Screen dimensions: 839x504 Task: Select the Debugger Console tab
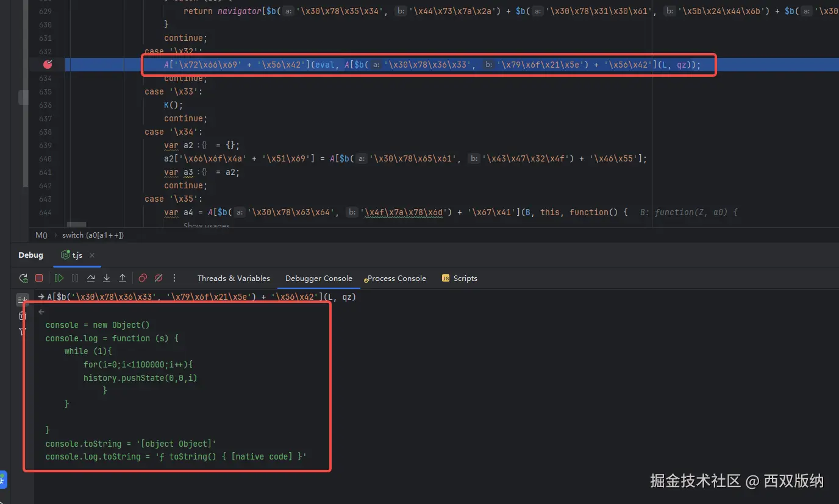319,278
